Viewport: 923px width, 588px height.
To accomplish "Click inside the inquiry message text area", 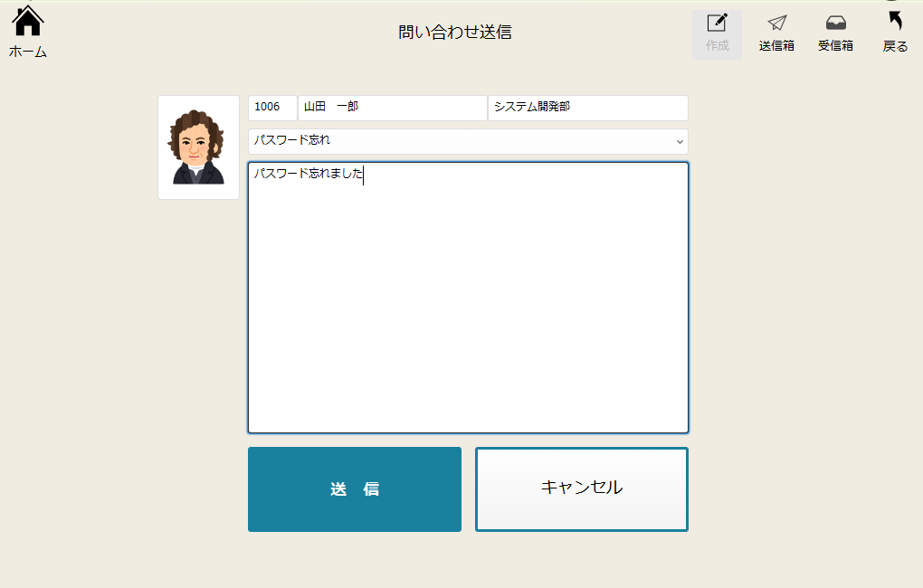I will pyautogui.click(x=468, y=298).
